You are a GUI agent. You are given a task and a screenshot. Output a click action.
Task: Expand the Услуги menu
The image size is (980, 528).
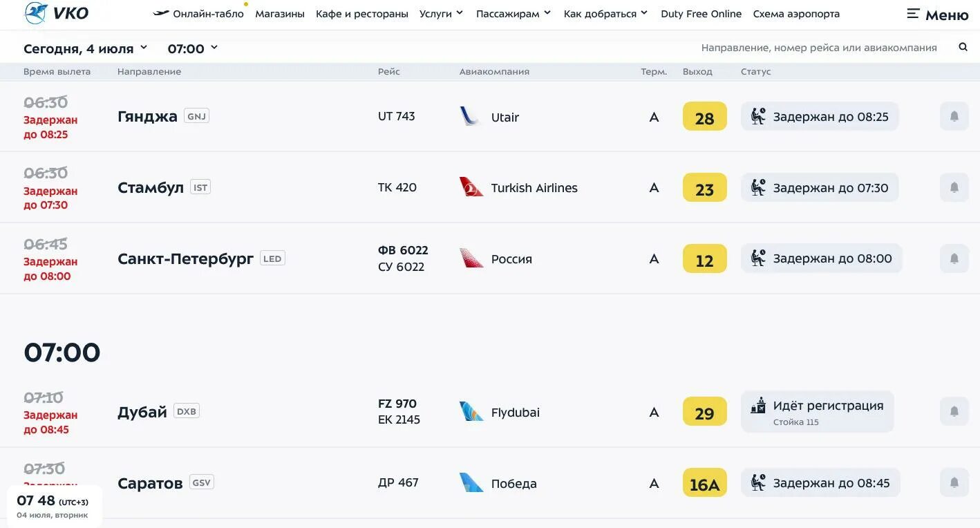441,14
